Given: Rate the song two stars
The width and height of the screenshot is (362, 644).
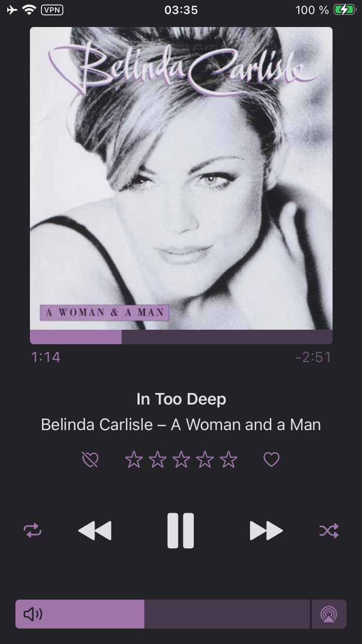Looking at the screenshot, I should (157, 460).
